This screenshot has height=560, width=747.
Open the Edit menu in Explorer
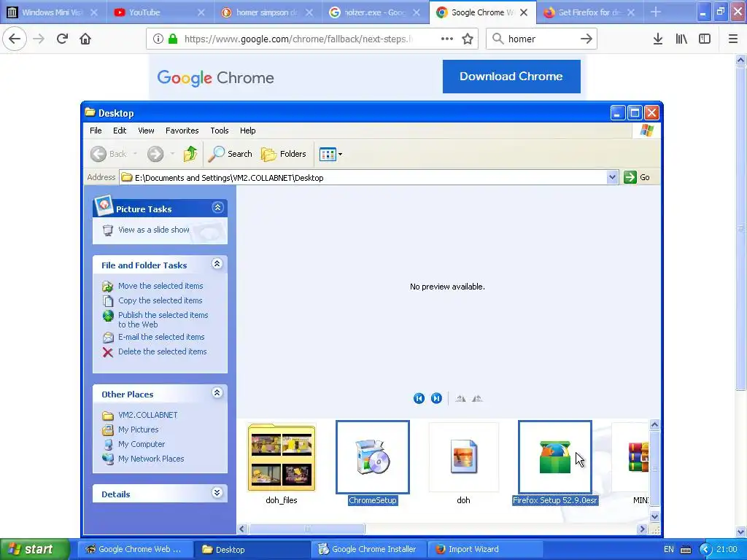(120, 131)
